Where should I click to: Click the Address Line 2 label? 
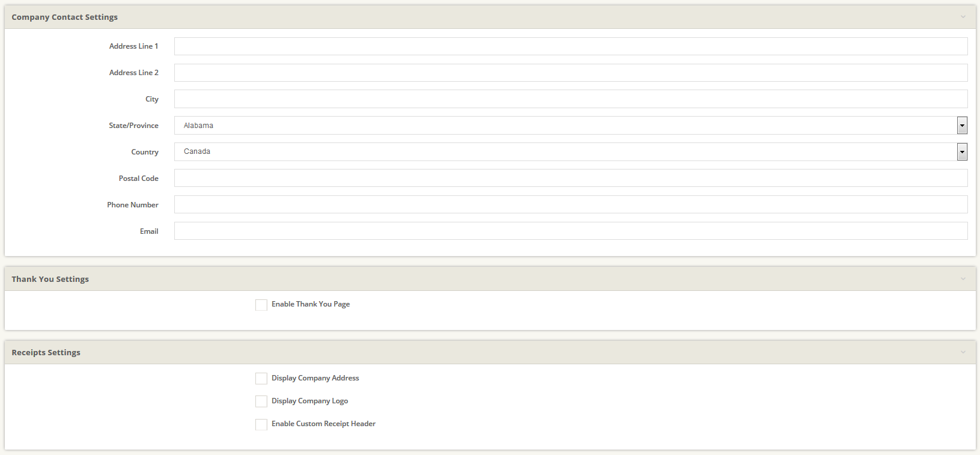pyautogui.click(x=133, y=73)
